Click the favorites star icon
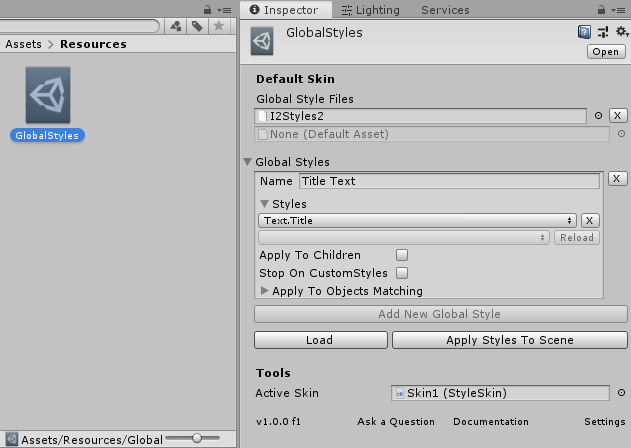The height and width of the screenshot is (448, 631). 218,27
